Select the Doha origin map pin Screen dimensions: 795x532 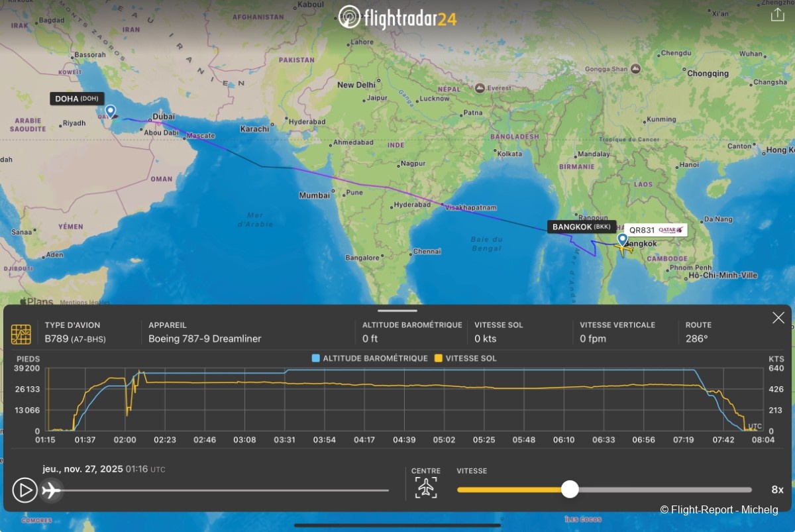pos(110,111)
